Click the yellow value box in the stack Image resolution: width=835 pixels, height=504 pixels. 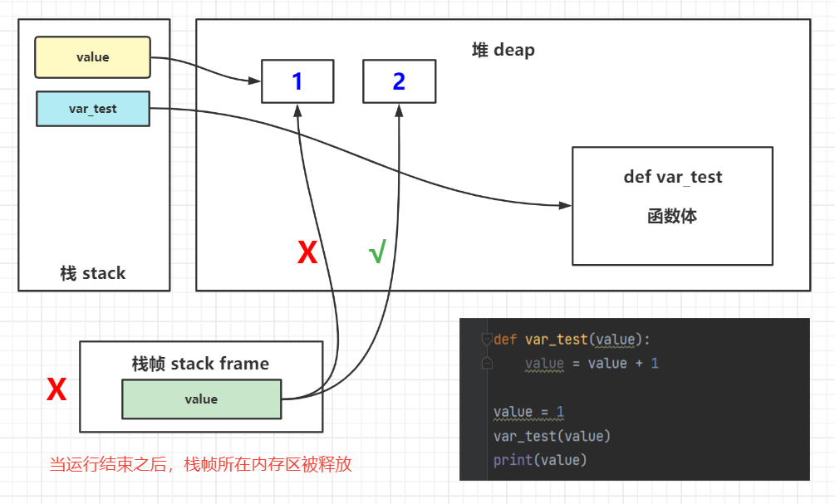click(x=91, y=56)
